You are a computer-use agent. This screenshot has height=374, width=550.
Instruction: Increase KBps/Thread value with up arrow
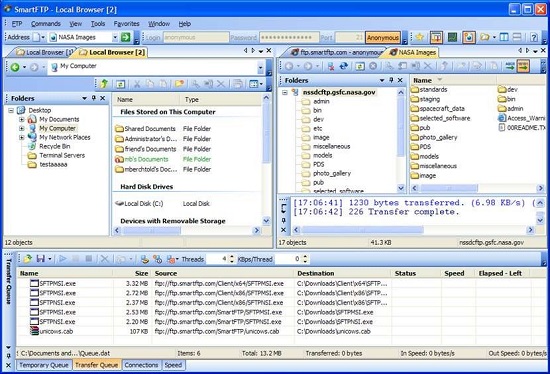(305, 257)
